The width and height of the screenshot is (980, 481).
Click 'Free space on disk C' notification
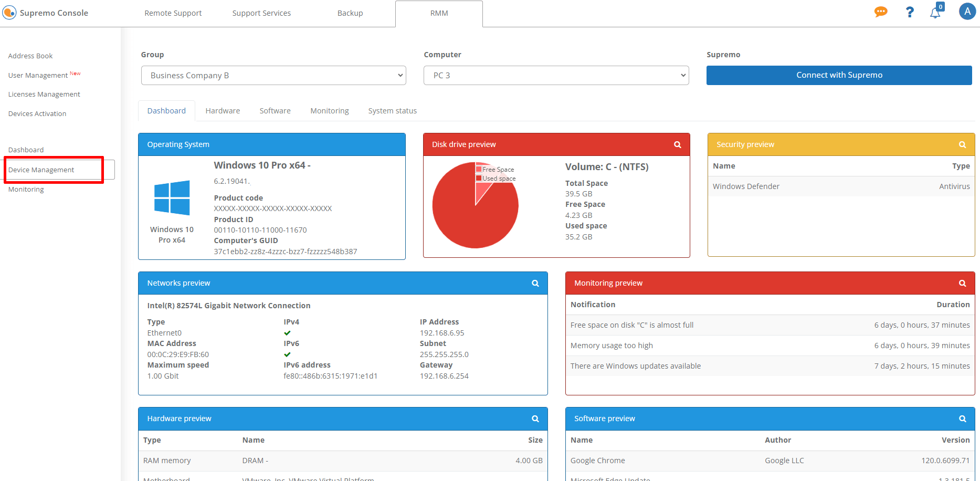click(x=770, y=325)
